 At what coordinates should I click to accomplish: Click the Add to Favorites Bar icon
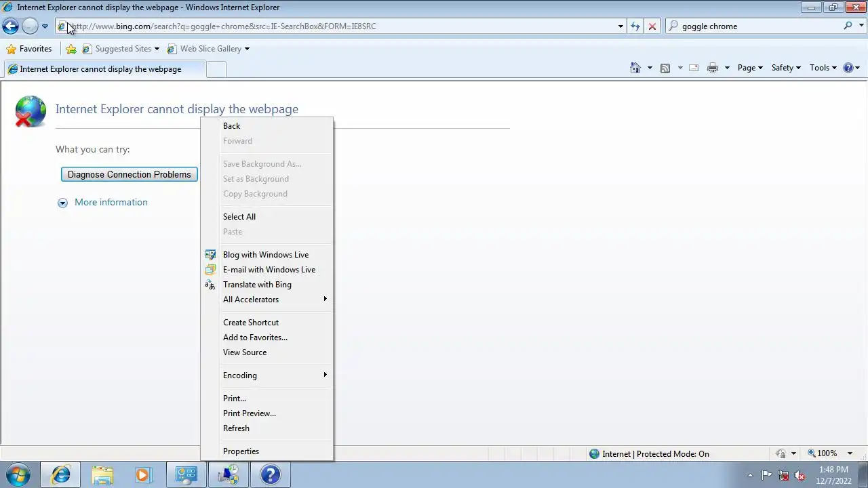coord(71,49)
